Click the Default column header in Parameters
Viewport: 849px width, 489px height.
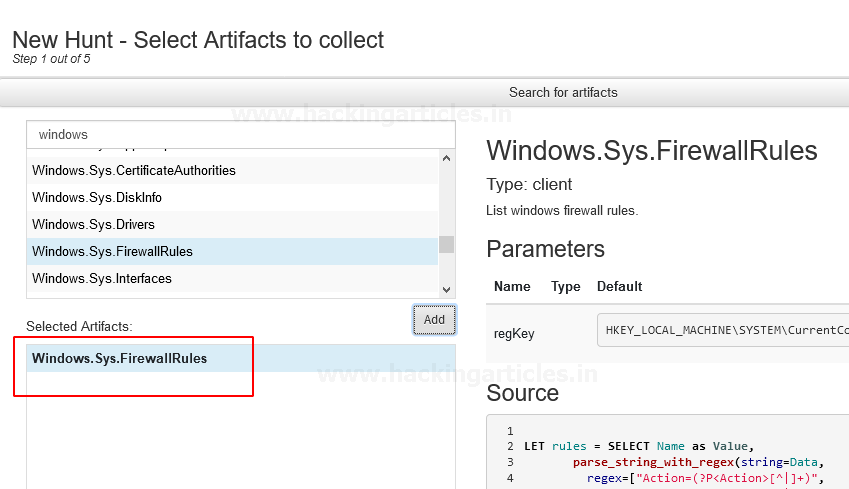point(619,286)
